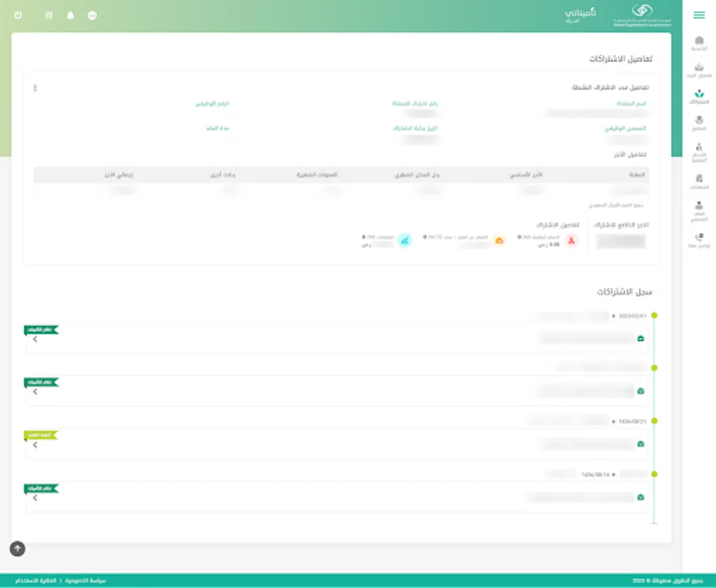Click briefcase icon in the 1436/08/14 entry

641,497
